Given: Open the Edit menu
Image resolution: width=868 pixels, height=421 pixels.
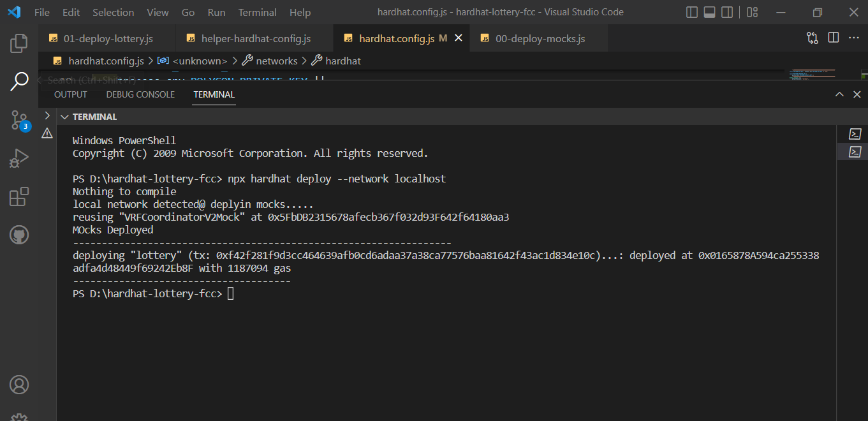Looking at the screenshot, I should point(71,12).
